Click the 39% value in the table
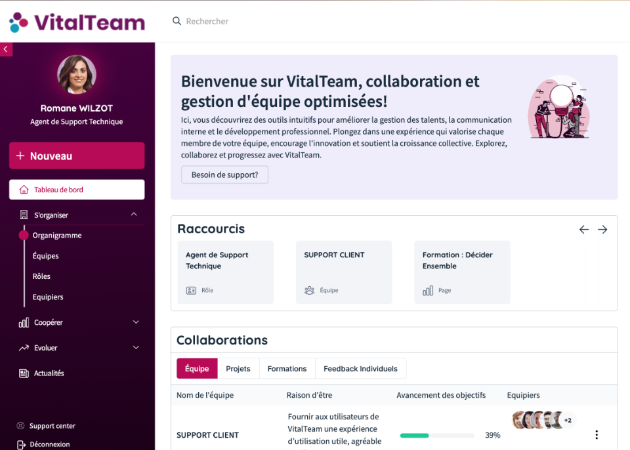 pos(493,435)
